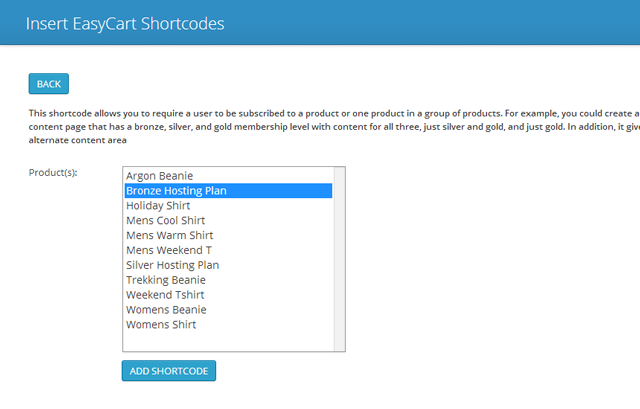Click the Insert EasyCart Shortcodes header
The image size is (640, 409).
[125, 22]
